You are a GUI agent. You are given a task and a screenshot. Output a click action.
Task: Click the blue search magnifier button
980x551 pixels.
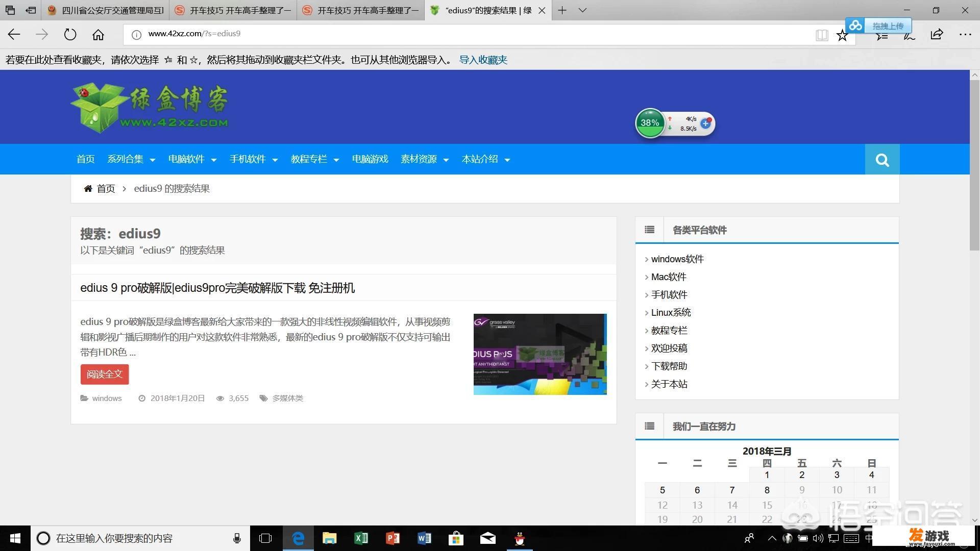click(882, 159)
